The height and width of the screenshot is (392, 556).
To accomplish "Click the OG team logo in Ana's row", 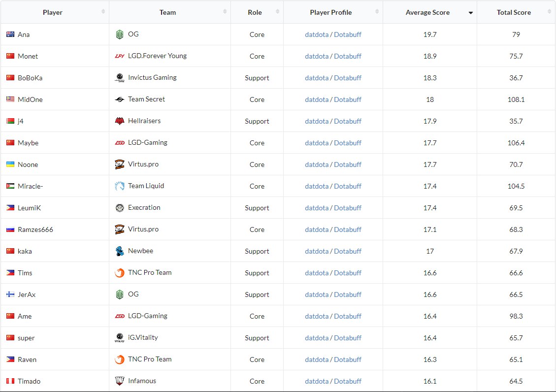I will (119, 34).
